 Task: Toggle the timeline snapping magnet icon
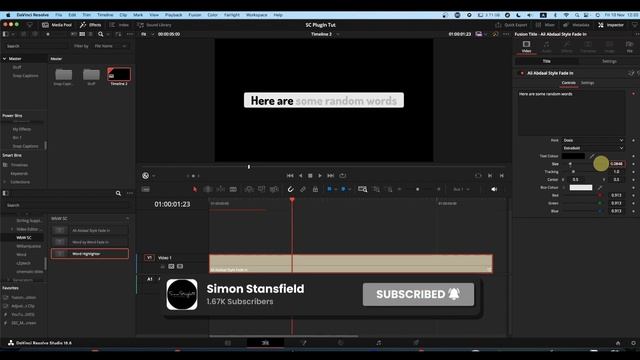tap(290, 189)
